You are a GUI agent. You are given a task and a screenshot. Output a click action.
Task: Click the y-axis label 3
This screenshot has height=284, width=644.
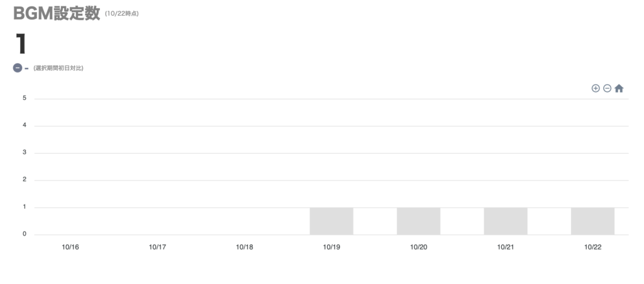25,153
